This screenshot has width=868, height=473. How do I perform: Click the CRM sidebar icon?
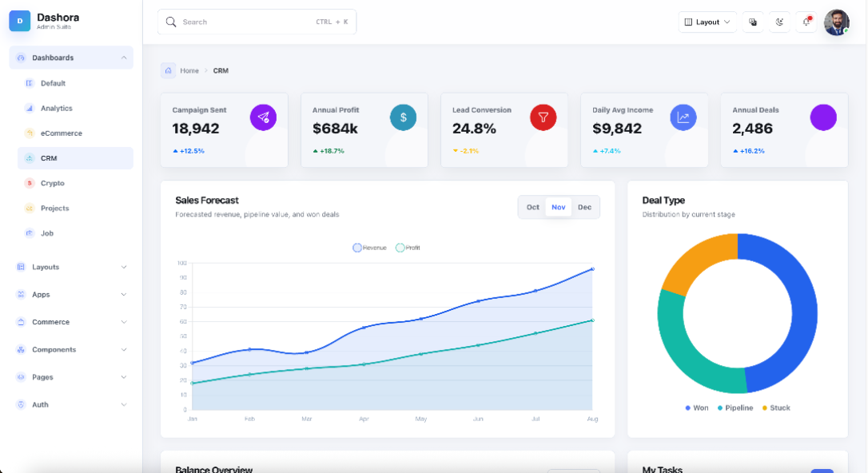30,158
